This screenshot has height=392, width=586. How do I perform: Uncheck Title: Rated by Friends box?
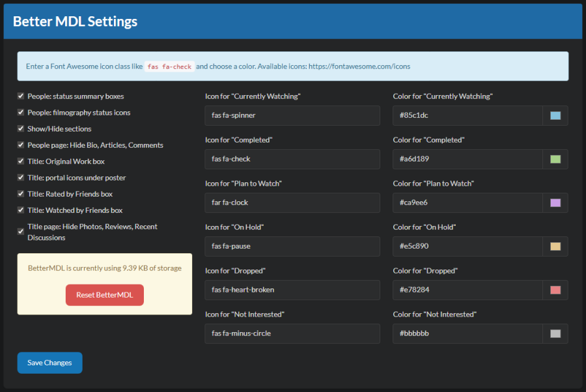point(21,194)
